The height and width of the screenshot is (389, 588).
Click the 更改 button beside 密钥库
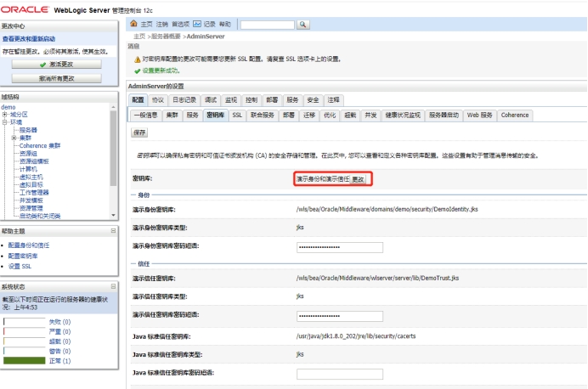(x=358, y=179)
